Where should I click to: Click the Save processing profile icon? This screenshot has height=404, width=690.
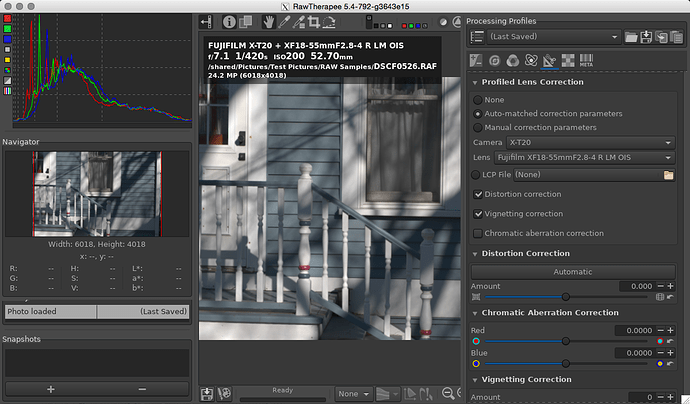[x=646, y=37]
